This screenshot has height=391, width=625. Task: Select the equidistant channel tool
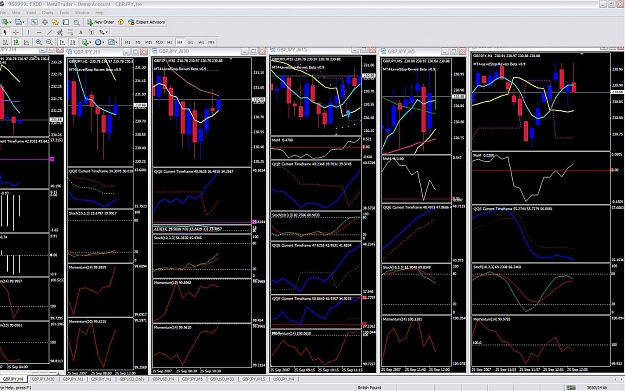[x=60, y=32]
